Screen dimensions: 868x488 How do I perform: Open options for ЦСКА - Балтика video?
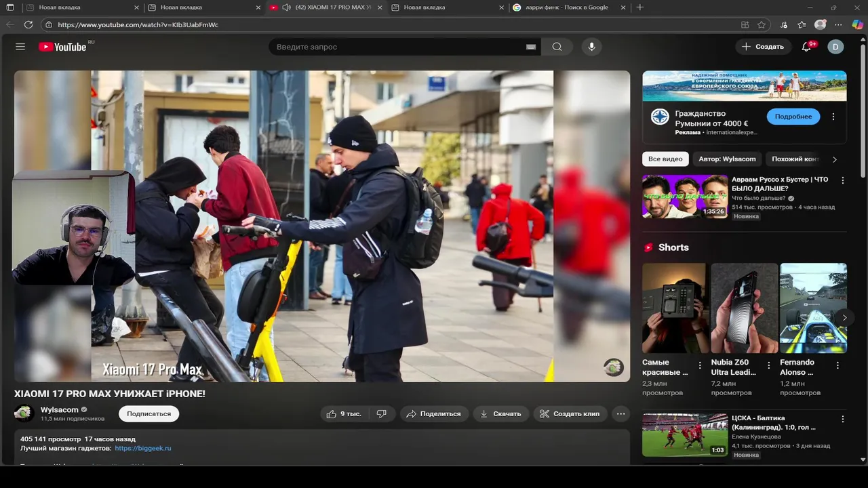tap(843, 419)
